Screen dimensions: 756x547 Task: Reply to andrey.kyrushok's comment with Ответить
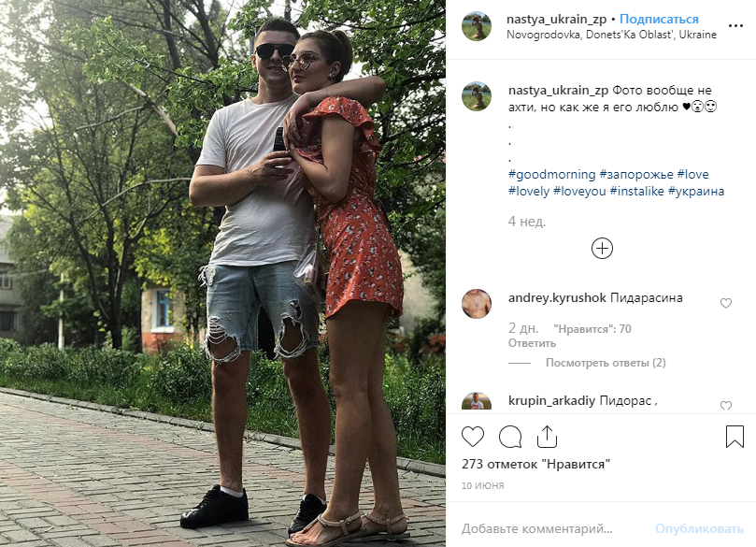[532, 343]
